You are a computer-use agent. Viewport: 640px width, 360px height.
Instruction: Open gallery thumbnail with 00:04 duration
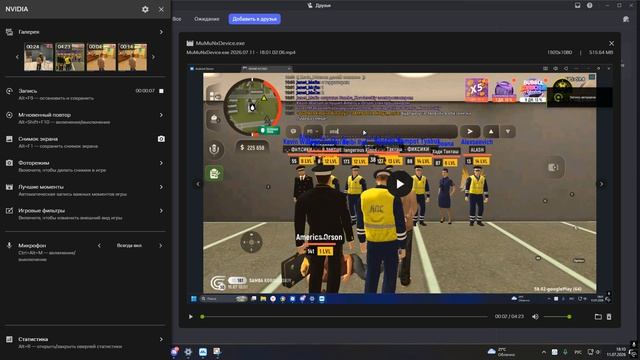pyautogui.click(x=101, y=57)
